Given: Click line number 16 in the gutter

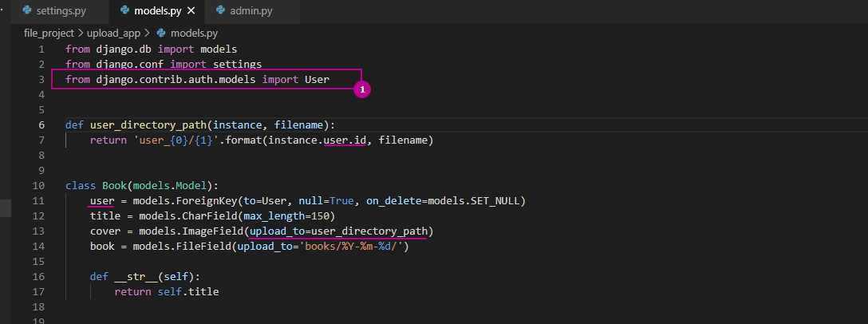Looking at the screenshot, I should pyautogui.click(x=38, y=277).
